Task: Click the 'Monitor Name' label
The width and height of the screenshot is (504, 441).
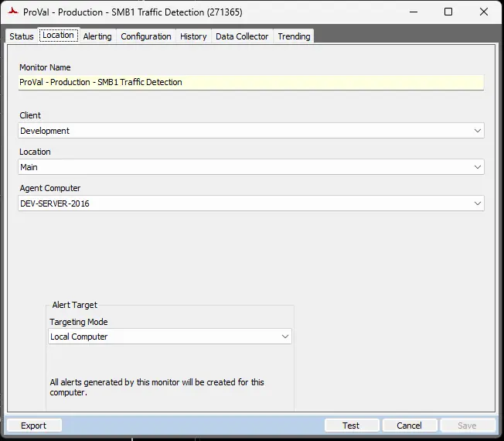Action: pos(45,67)
